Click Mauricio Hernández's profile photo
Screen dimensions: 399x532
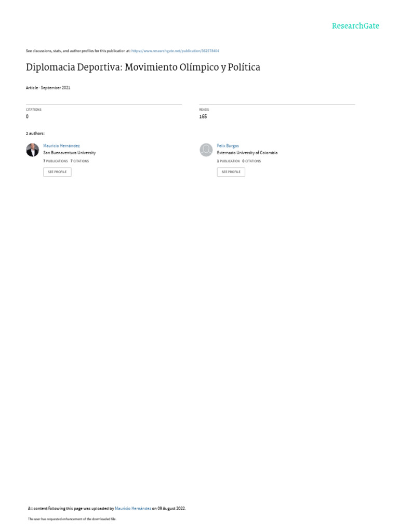(x=33, y=150)
